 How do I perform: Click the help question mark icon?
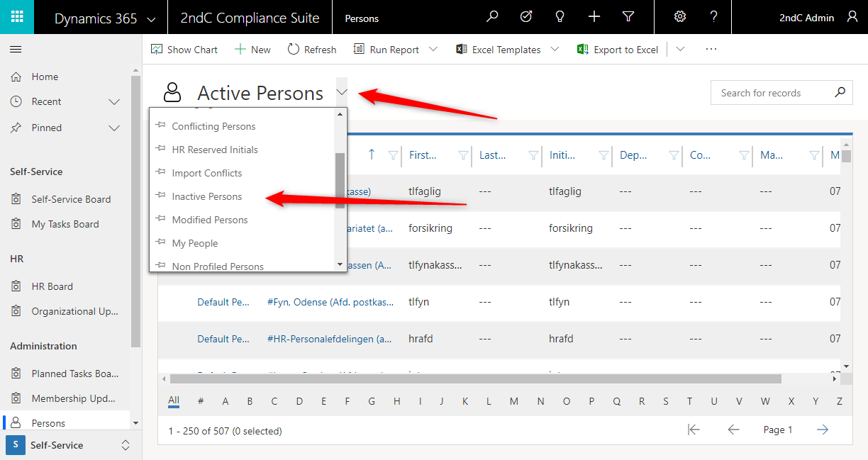(x=713, y=17)
